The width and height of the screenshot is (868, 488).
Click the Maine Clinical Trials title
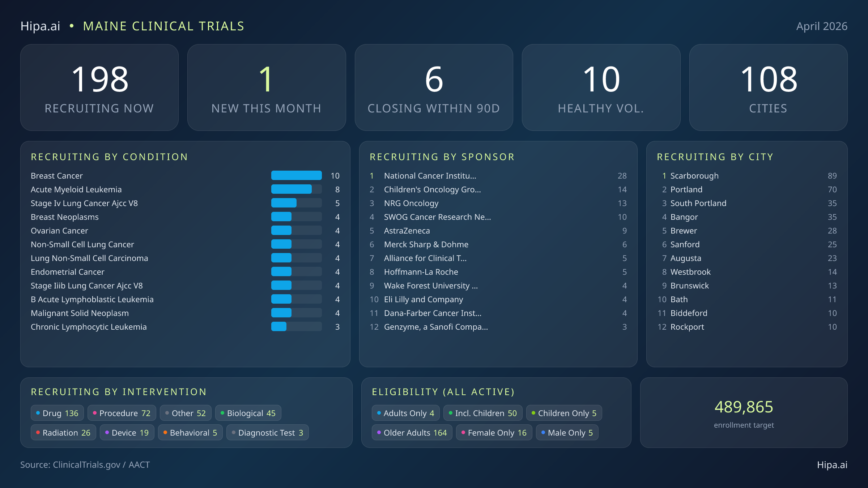click(x=164, y=26)
